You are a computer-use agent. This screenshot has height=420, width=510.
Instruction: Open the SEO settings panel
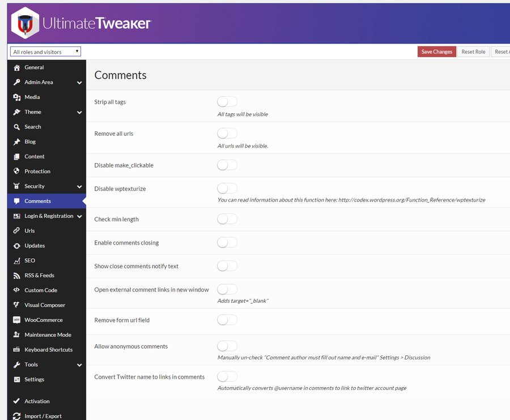28,260
